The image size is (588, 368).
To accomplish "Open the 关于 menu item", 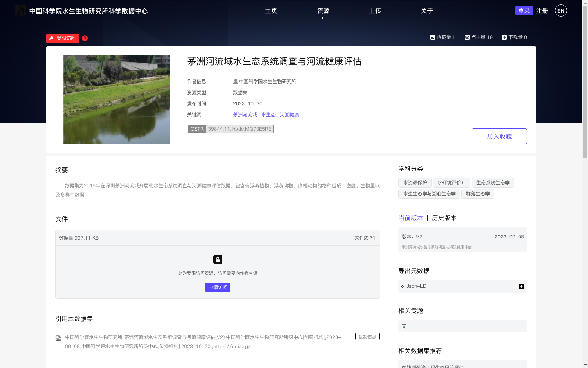I will (427, 11).
